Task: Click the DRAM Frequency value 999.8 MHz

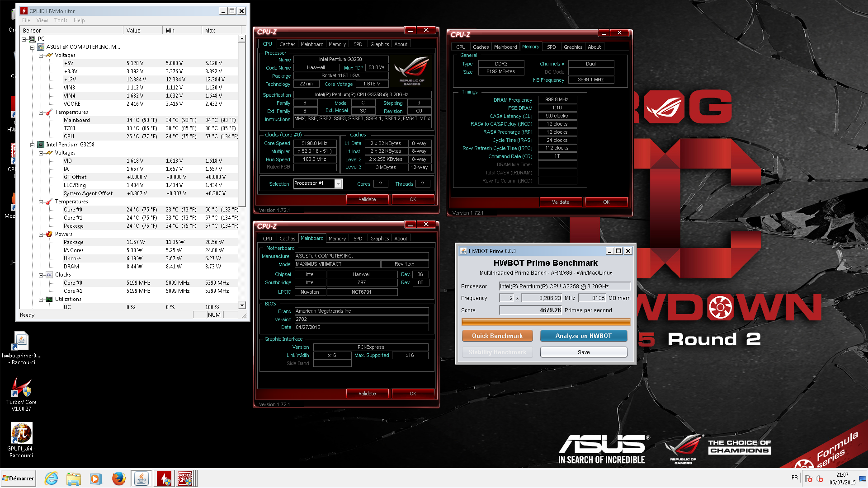Action: [557, 99]
